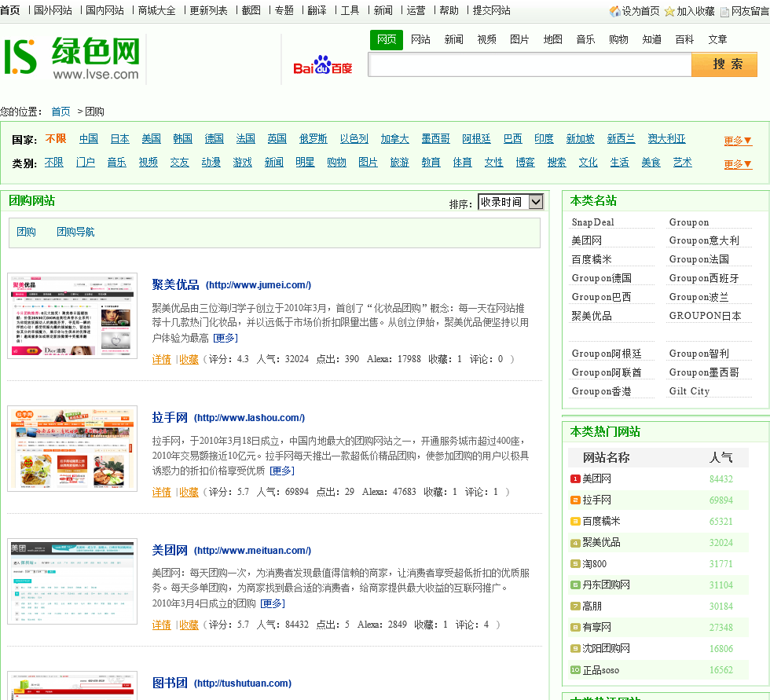Click the 搜索 search button

click(724, 64)
